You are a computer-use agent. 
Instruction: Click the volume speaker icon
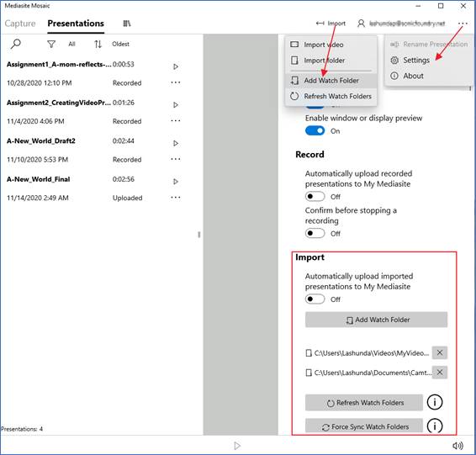tap(457, 446)
